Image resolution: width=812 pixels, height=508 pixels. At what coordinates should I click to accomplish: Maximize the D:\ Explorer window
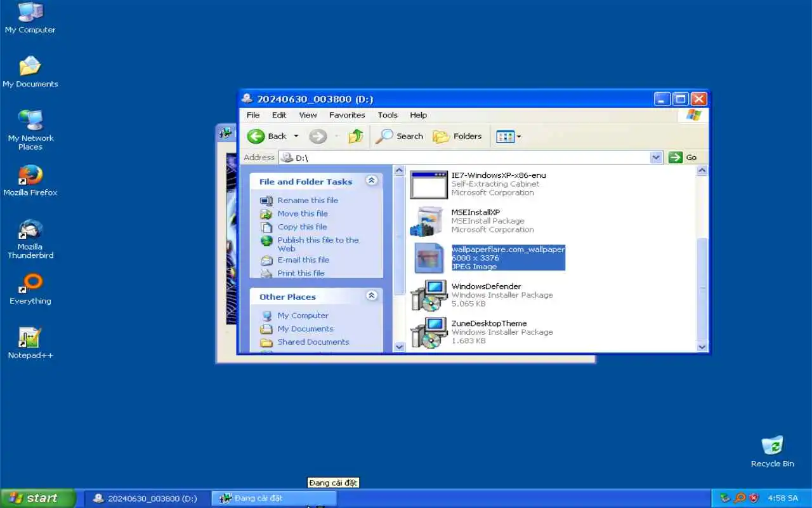click(x=681, y=99)
